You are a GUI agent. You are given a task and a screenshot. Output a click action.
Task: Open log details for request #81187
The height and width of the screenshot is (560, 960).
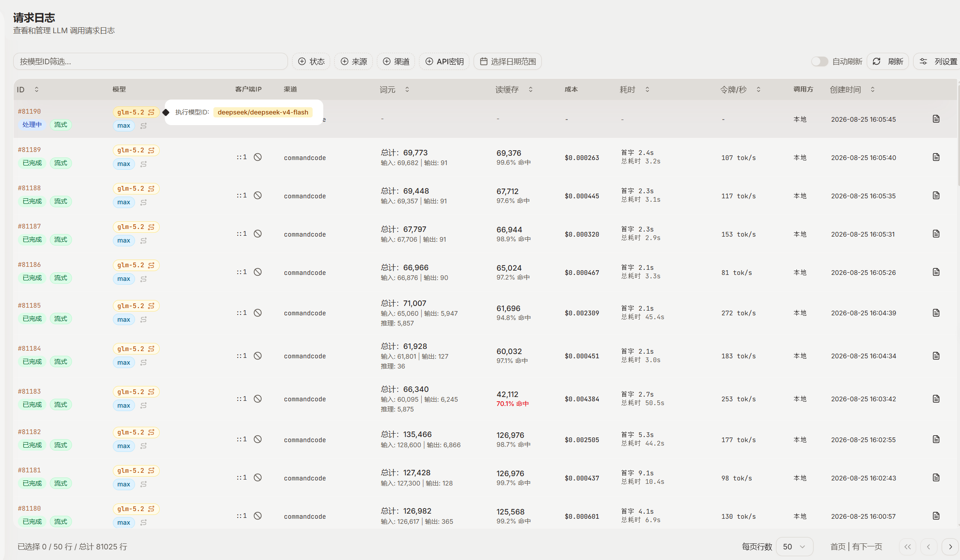pos(936,234)
